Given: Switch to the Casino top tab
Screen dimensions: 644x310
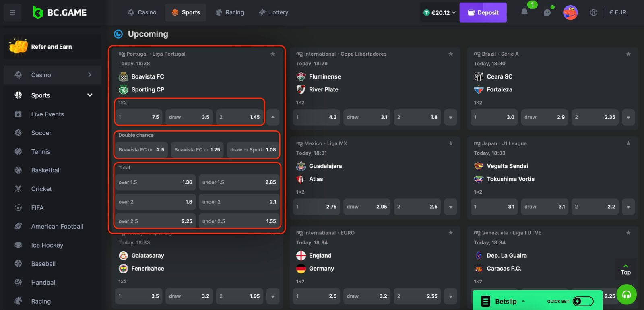Looking at the screenshot, I should [142, 12].
